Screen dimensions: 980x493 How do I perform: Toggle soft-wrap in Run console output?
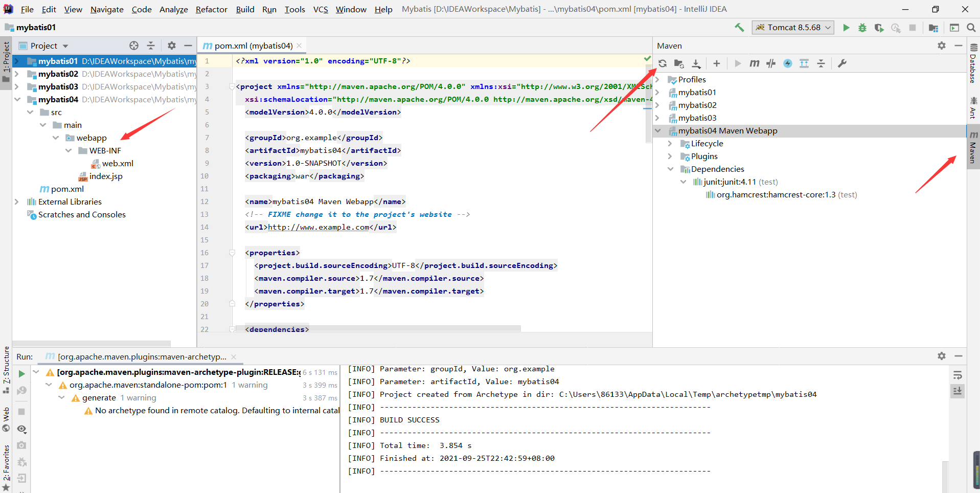pos(958,375)
